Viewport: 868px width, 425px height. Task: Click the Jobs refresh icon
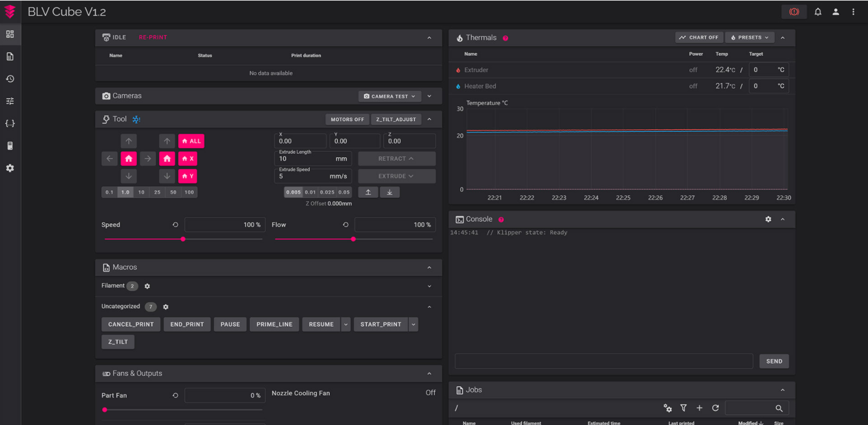pyautogui.click(x=715, y=408)
